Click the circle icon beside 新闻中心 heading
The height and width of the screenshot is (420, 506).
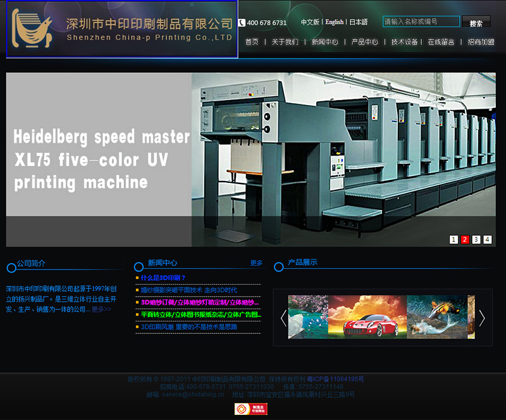tap(139, 267)
